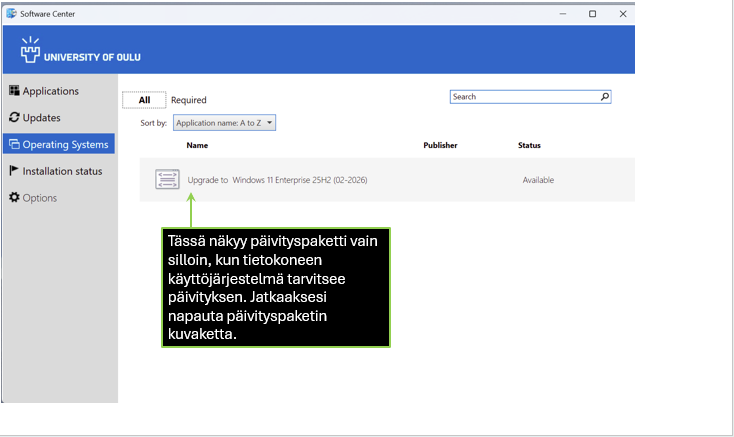
Task: Open the Applications grid icon in sidebar
Action: pos(14,91)
